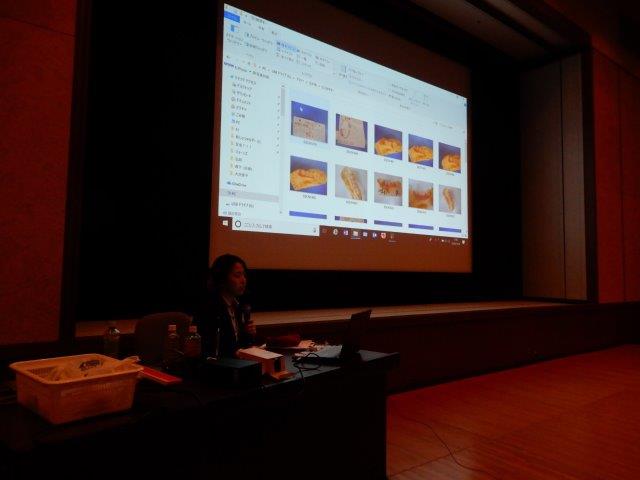Click the Cortana circle icon in the search box
Screen dimensions: 640x480
click(238, 224)
